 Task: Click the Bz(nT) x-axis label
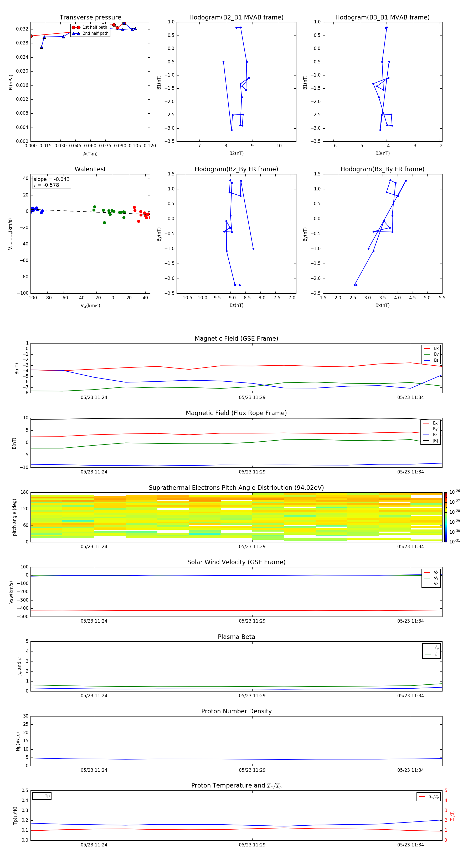pos(236,305)
